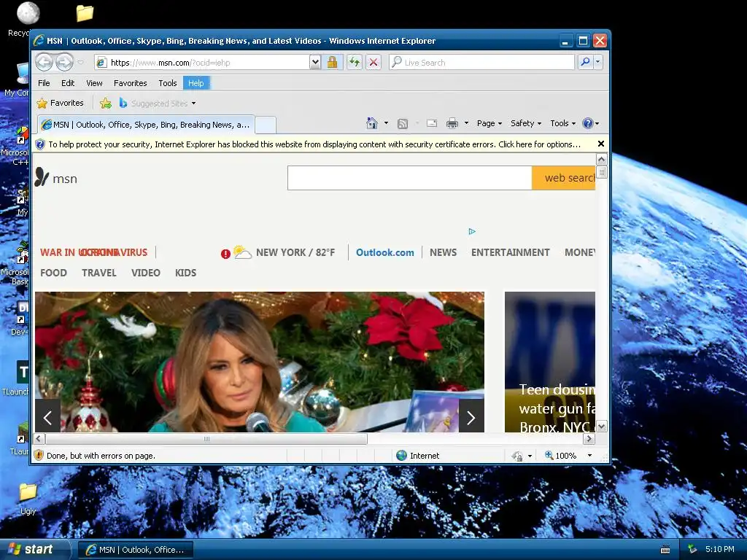Open the Teen dousing water gun story
The width and height of the screenshot is (747, 560).
[x=550, y=362]
